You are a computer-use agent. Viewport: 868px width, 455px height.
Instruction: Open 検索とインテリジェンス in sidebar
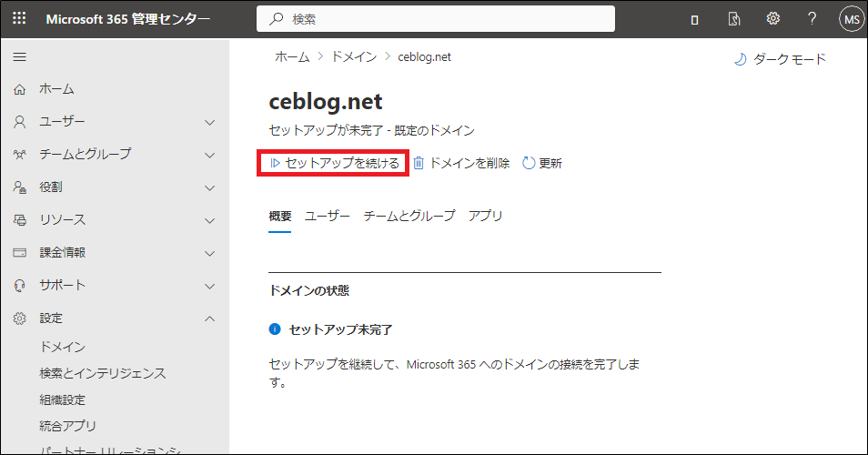[103, 374]
